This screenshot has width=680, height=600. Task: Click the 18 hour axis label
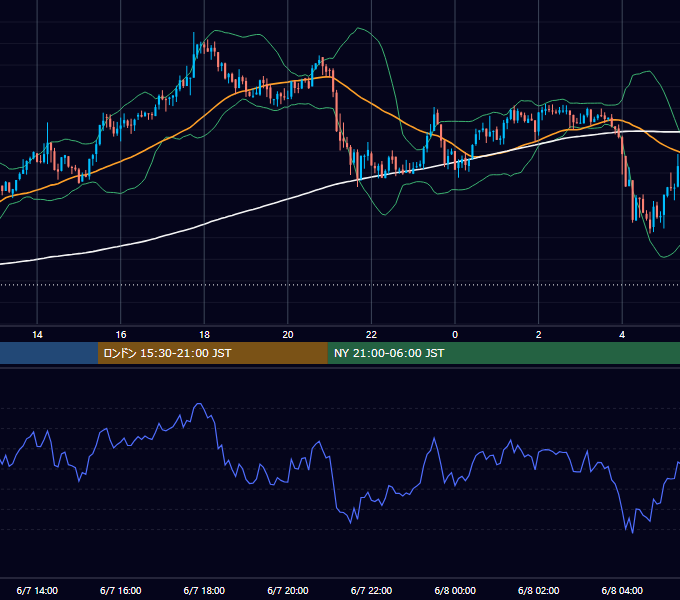(204, 335)
